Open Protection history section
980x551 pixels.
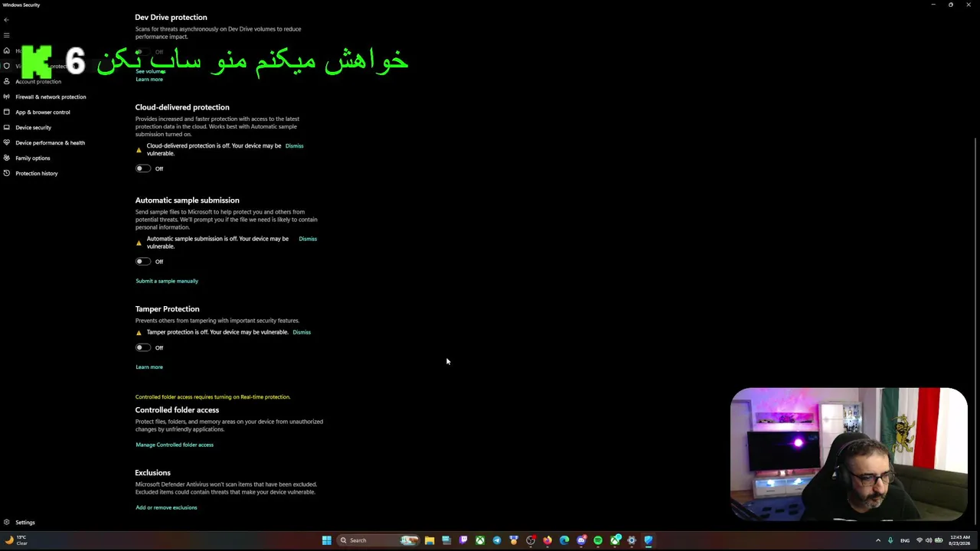pyautogui.click(x=37, y=173)
